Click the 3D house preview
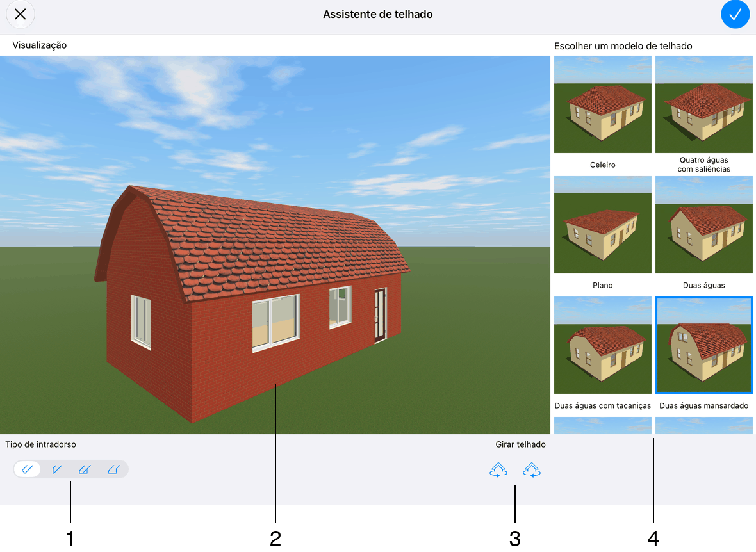 pos(275,245)
